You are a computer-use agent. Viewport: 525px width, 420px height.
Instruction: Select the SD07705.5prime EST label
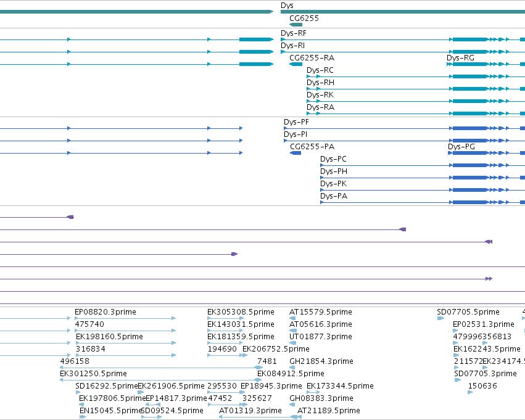(468, 312)
